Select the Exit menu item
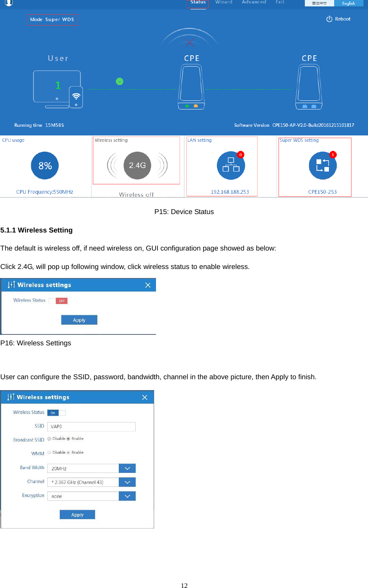Viewport: 368px width, 588px height. [280, 2]
